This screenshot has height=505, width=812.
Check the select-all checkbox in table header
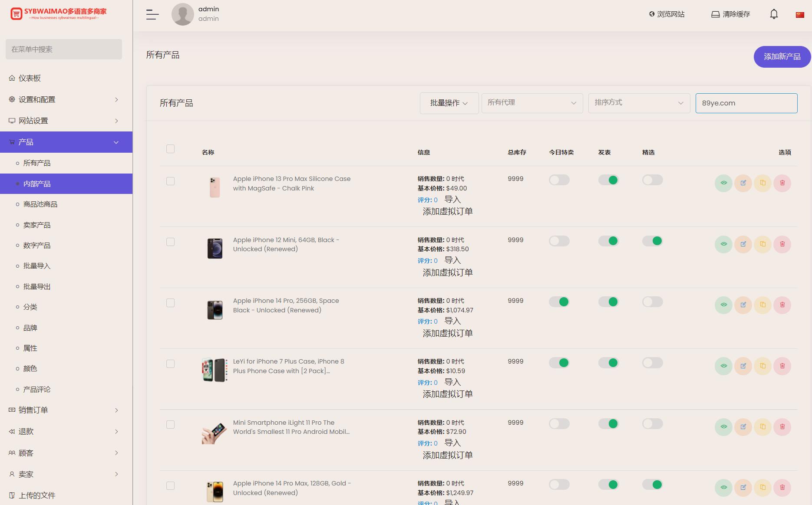coord(170,149)
